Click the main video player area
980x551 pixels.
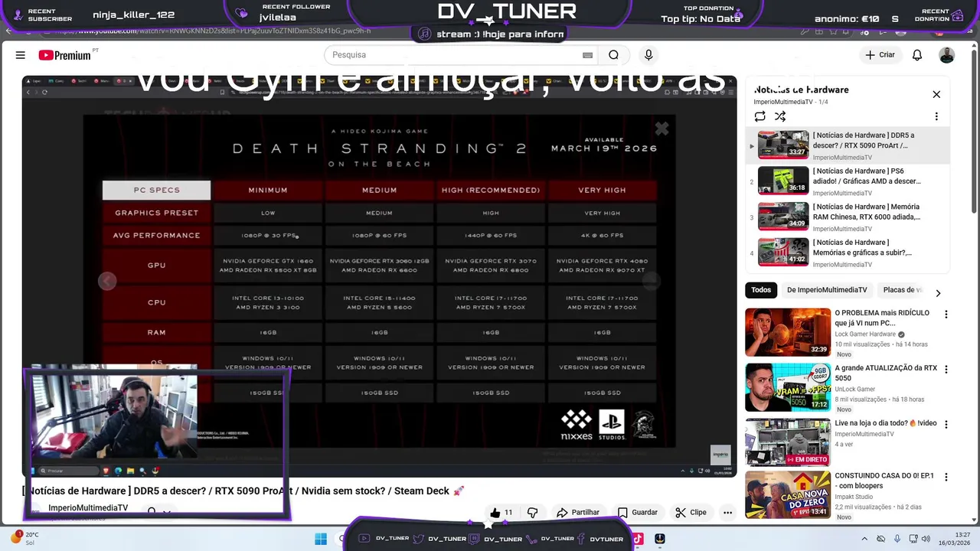pos(379,276)
